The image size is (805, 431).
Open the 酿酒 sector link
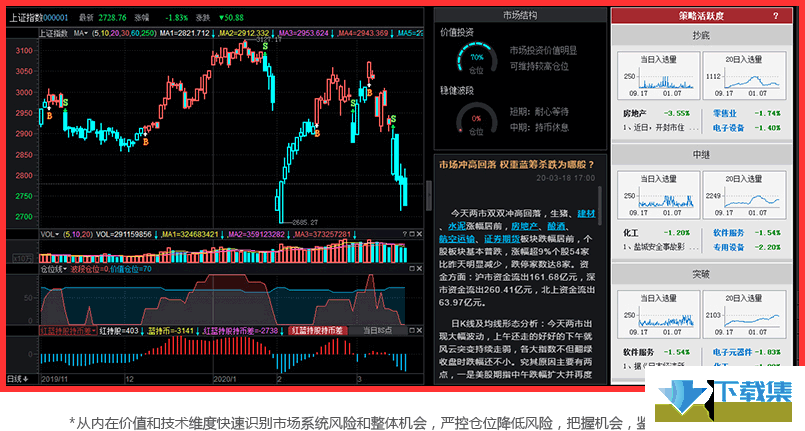pyautogui.click(x=557, y=226)
